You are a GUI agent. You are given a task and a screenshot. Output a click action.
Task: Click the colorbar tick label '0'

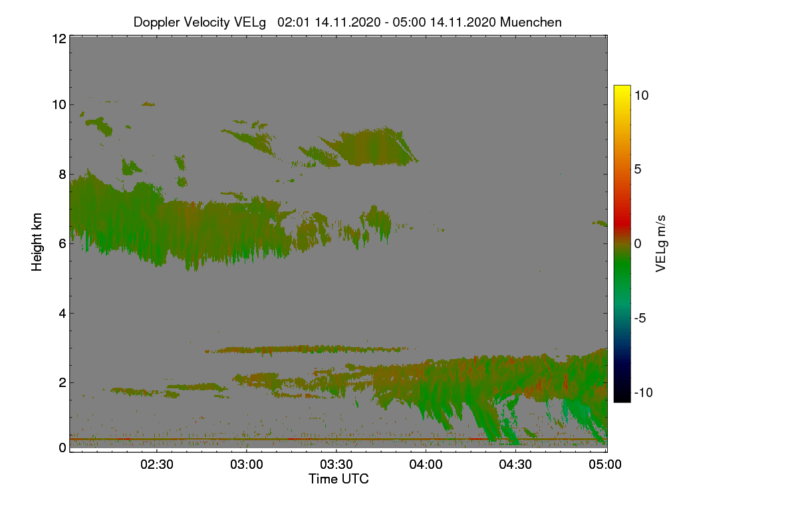(x=638, y=244)
